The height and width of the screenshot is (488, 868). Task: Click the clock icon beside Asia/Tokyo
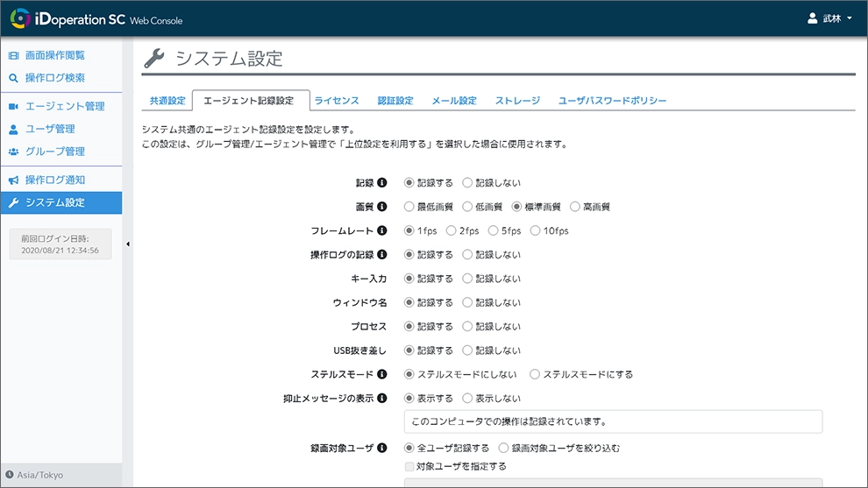point(10,475)
